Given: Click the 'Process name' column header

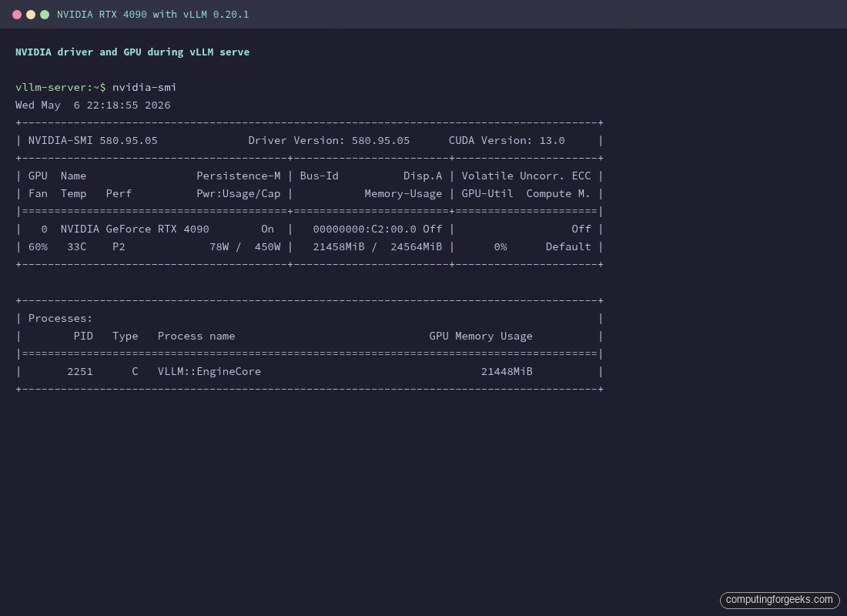Looking at the screenshot, I should tap(196, 336).
